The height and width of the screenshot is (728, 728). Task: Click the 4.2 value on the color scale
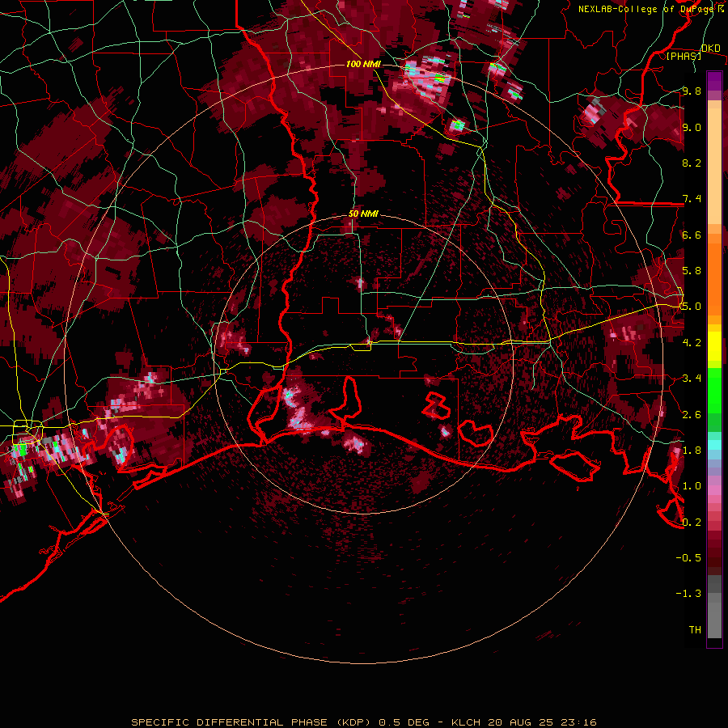coord(692,343)
